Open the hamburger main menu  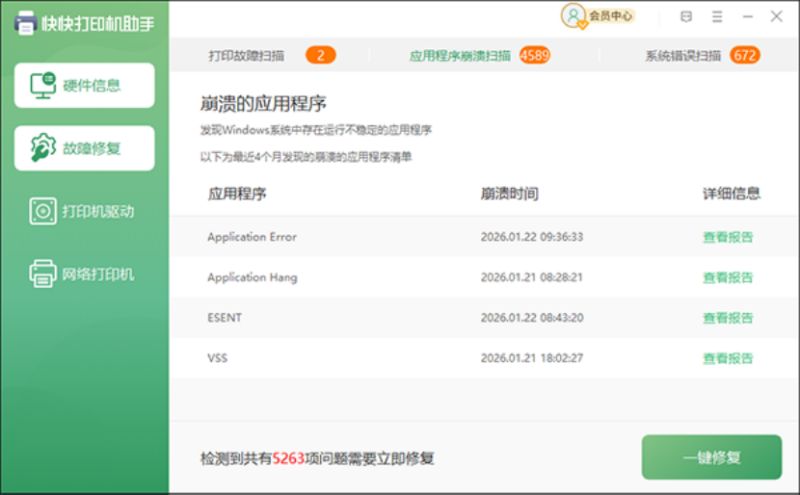click(717, 16)
